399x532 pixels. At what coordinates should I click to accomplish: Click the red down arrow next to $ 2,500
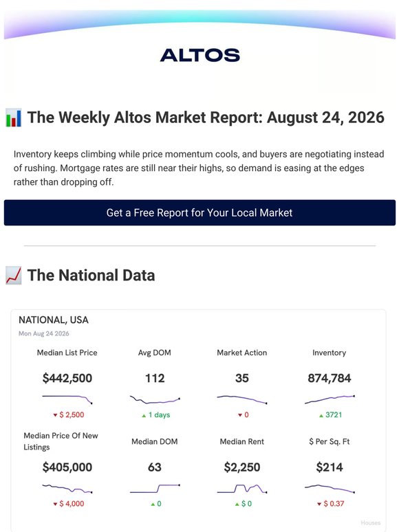coord(55,415)
